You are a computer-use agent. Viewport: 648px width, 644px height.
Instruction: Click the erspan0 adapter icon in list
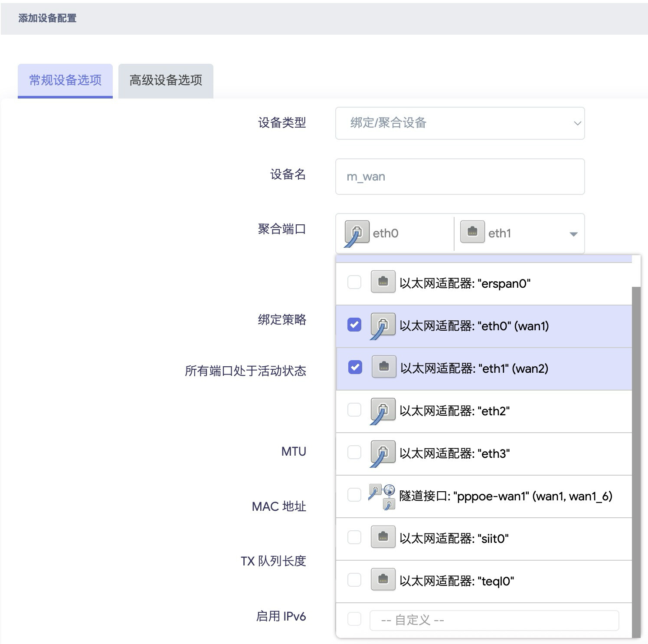[383, 282]
